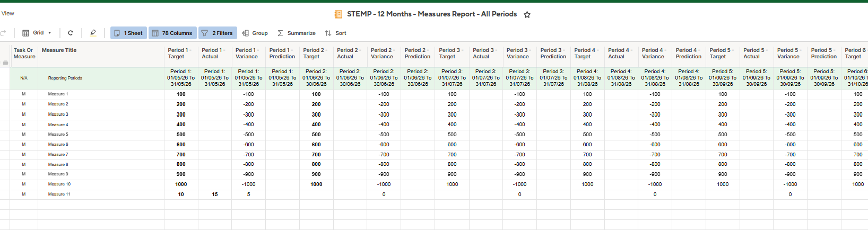Click the N/A cell in first row
This screenshot has height=230, width=868.
click(x=24, y=78)
